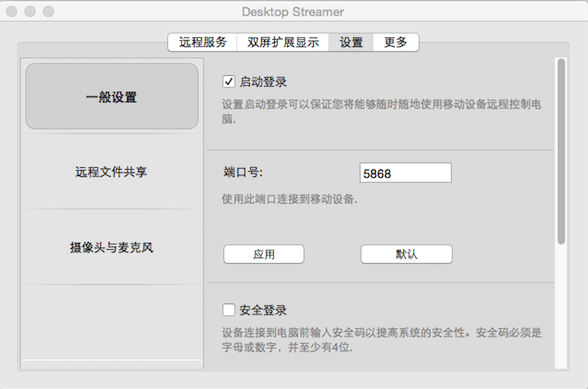Zoom the Desktop Streamer window
The width and height of the screenshot is (588, 389).
pos(48,11)
